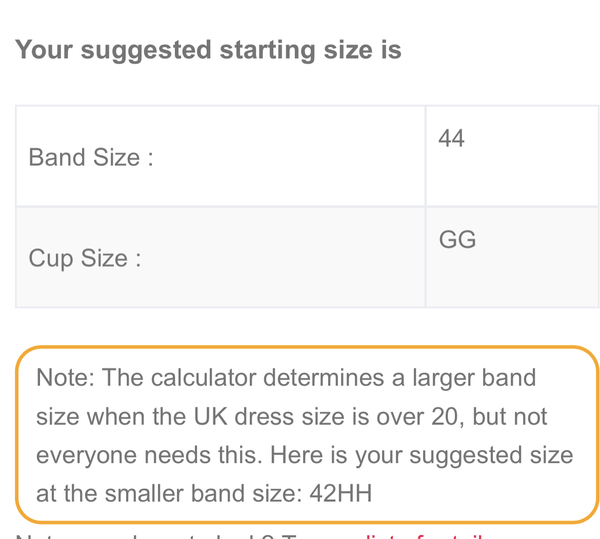Click the word "calculator" in the note
This screenshot has width=600, height=539.
(208, 378)
